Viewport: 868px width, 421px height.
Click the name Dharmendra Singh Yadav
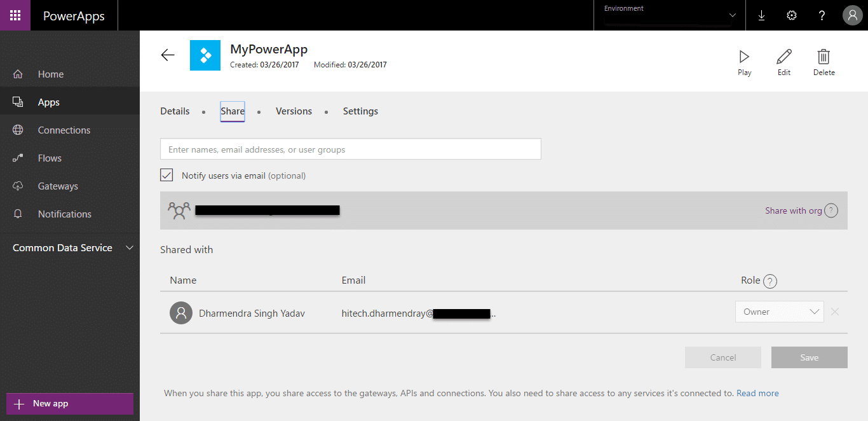pos(252,314)
